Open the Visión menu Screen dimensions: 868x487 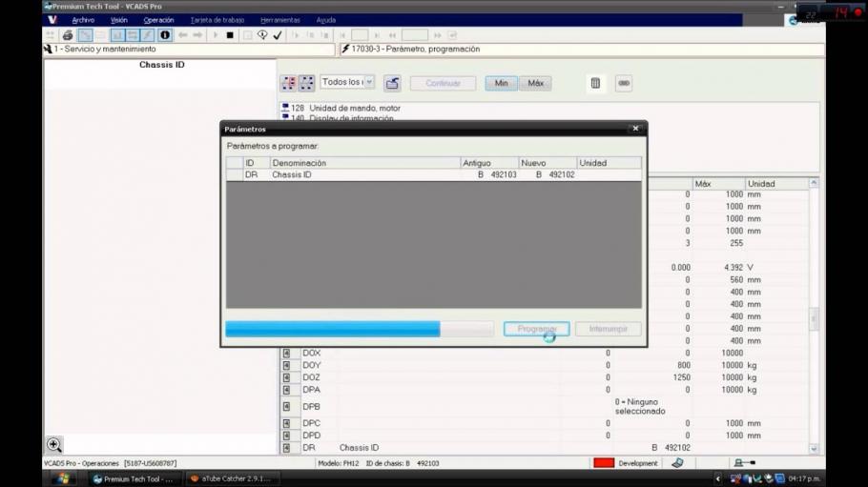click(118, 20)
